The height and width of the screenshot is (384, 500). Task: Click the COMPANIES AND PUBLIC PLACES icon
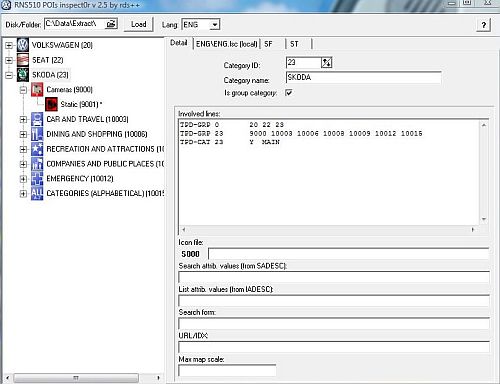pos(37,164)
